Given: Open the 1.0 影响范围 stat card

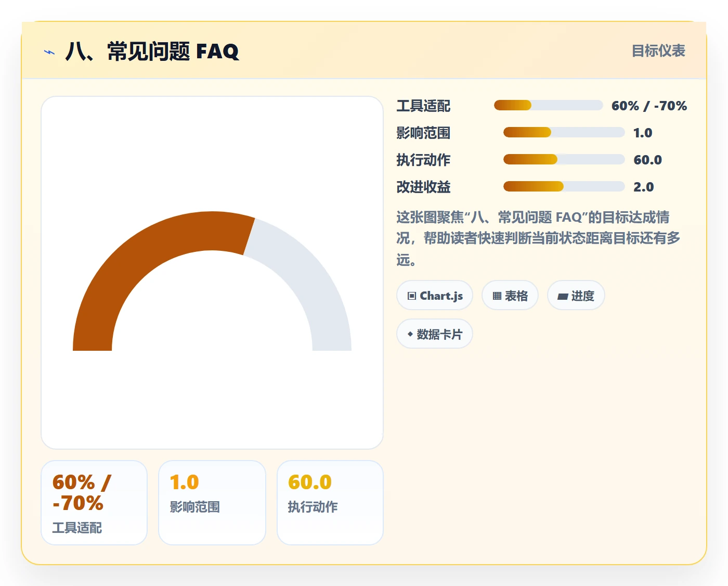Looking at the screenshot, I should (x=212, y=503).
